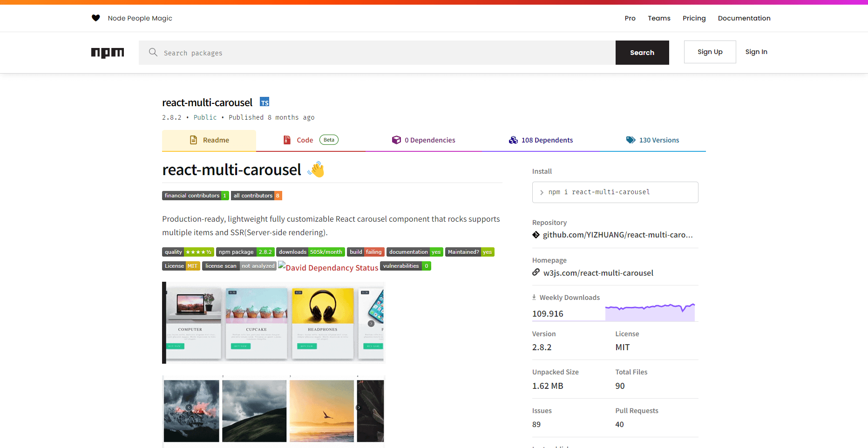Open the Readme tab

tap(209, 140)
